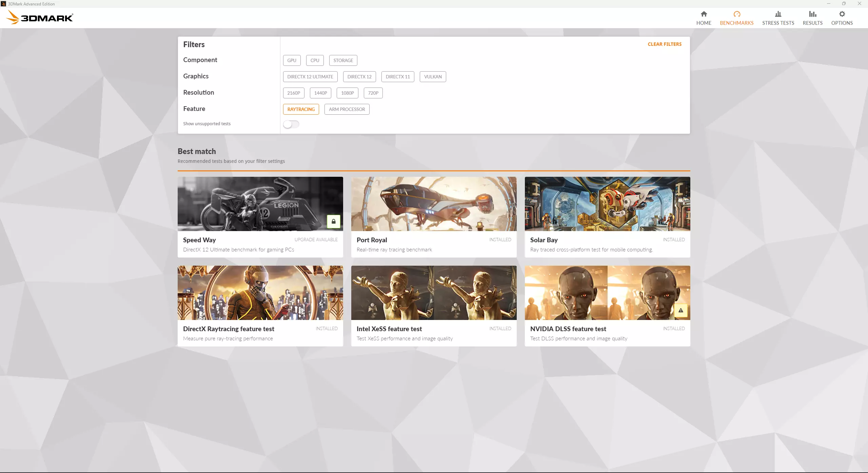Click 'Real-time ray tracing benchmark' description
868x473 pixels.
tap(394, 250)
